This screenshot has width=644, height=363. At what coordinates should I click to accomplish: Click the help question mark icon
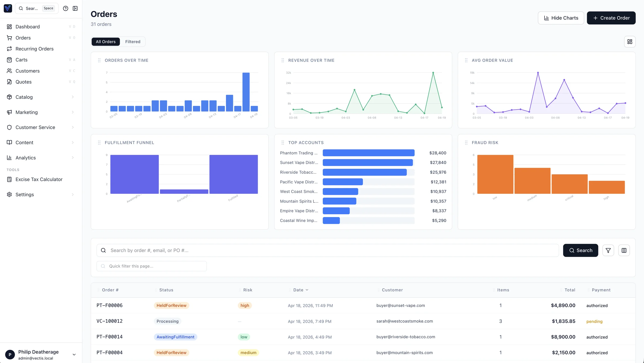pos(65,8)
